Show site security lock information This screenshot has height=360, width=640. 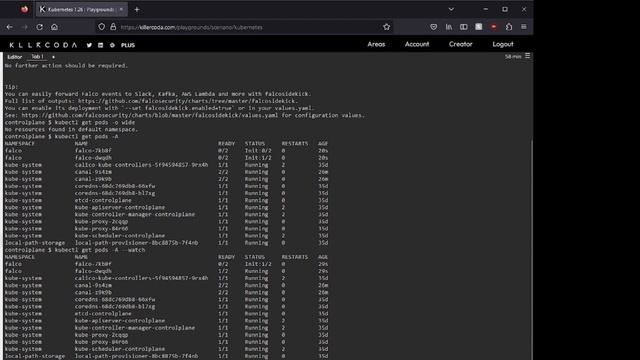113,27
